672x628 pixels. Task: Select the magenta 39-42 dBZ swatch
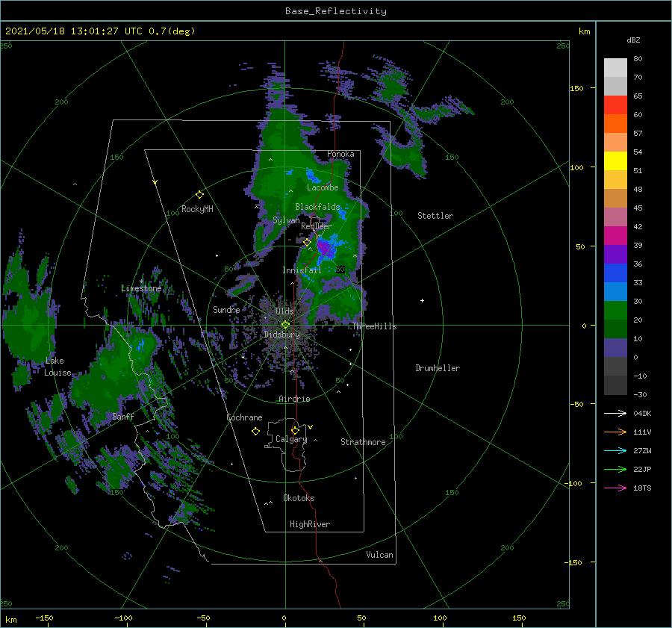615,236
